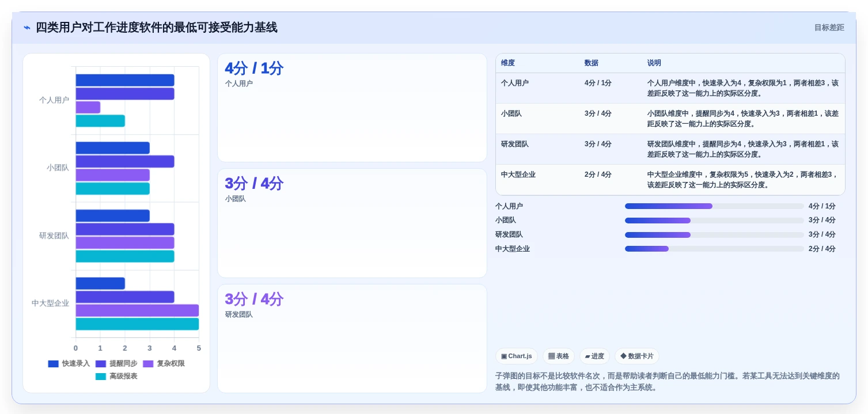
Task: Click the 2分 / 4分 progress value for 中大型企业
Action: click(x=822, y=249)
